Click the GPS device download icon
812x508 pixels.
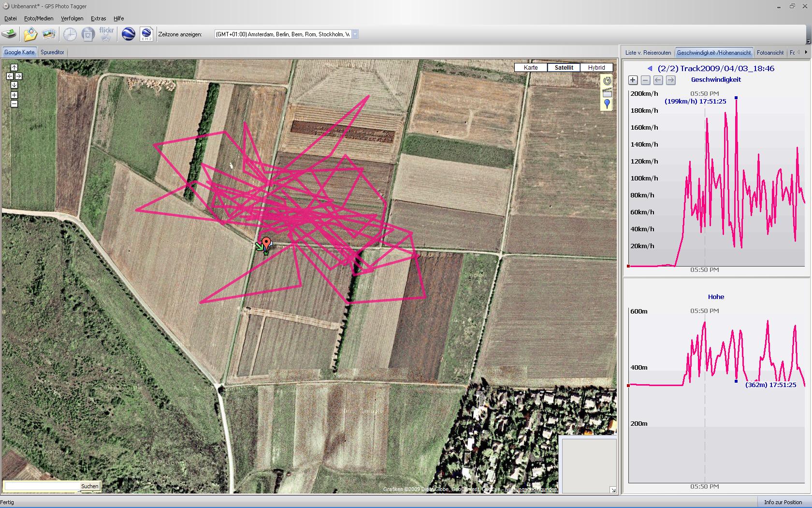pos(9,34)
